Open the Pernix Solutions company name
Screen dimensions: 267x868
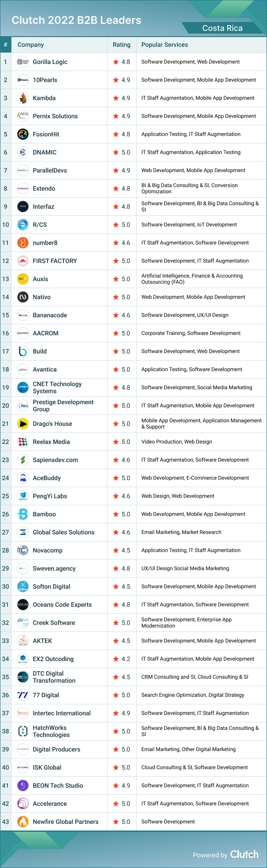click(x=55, y=116)
